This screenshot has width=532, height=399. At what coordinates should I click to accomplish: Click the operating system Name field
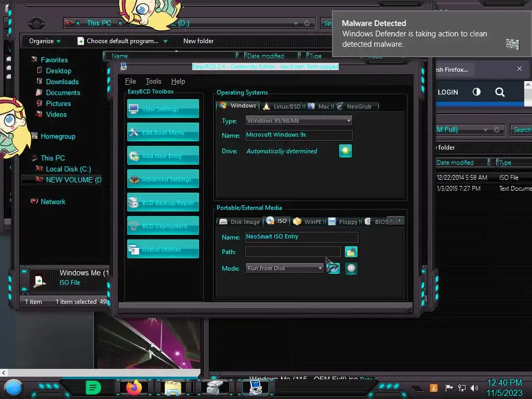[x=299, y=135]
